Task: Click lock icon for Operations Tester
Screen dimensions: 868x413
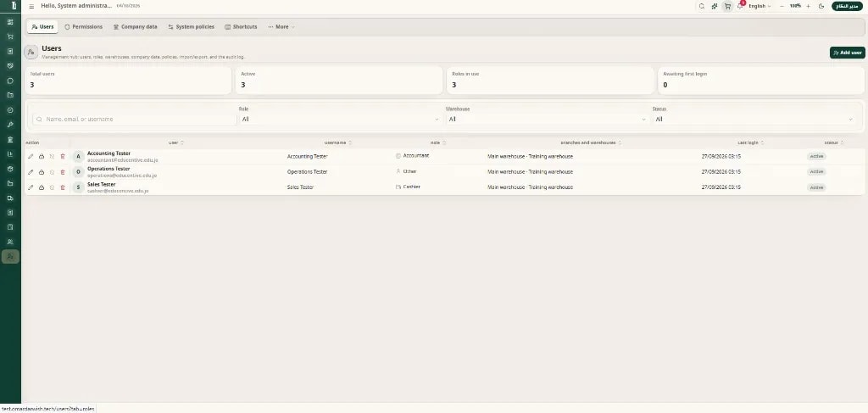Action: click(x=42, y=172)
